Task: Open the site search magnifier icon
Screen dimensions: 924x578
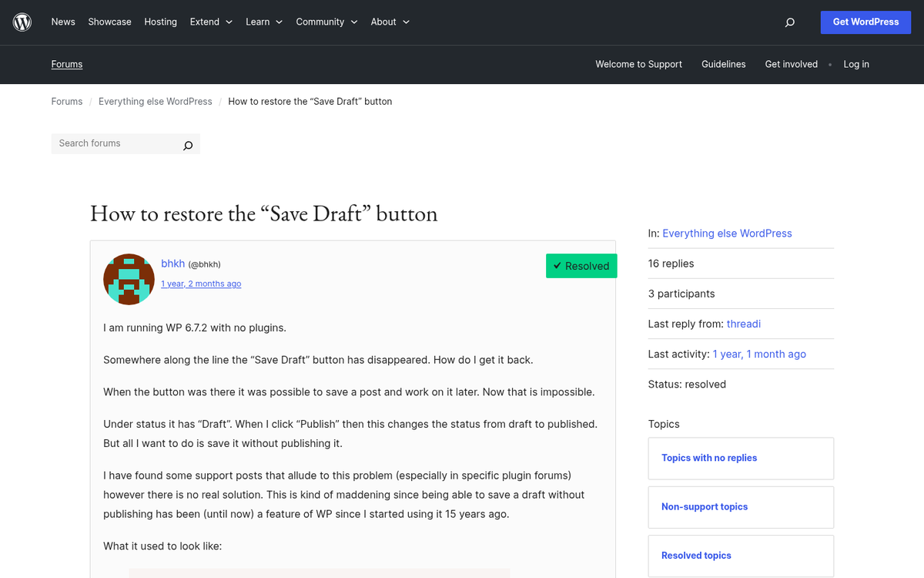Action: pos(789,22)
